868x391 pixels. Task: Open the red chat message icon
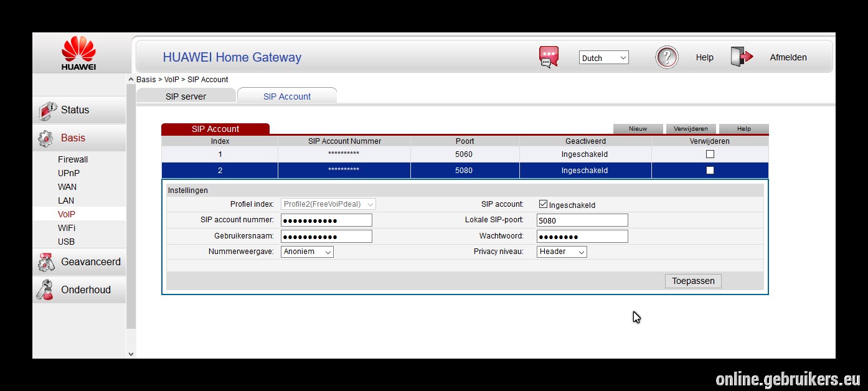pyautogui.click(x=549, y=57)
